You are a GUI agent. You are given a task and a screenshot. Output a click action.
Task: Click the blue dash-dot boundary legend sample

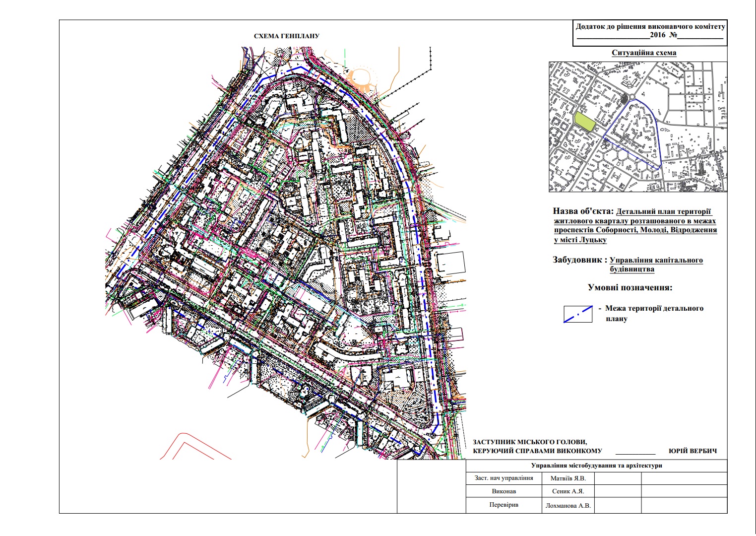pyautogui.click(x=578, y=314)
